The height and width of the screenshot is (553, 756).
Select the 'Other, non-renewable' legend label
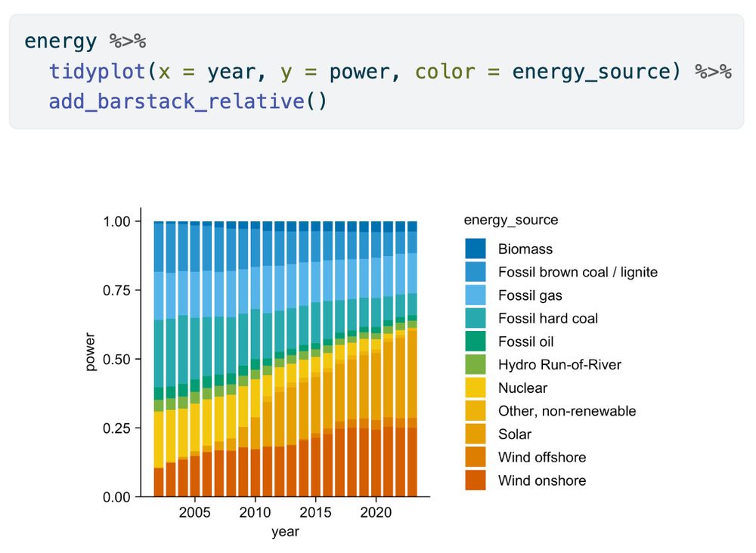567,411
